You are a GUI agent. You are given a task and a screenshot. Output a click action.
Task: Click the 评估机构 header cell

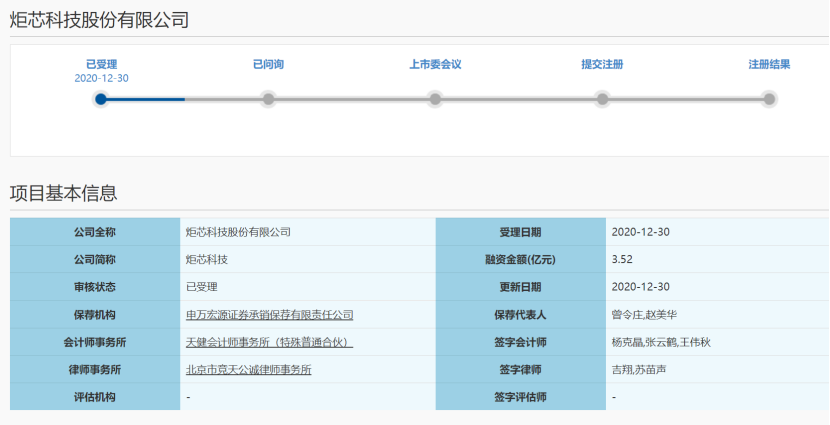pos(95,397)
